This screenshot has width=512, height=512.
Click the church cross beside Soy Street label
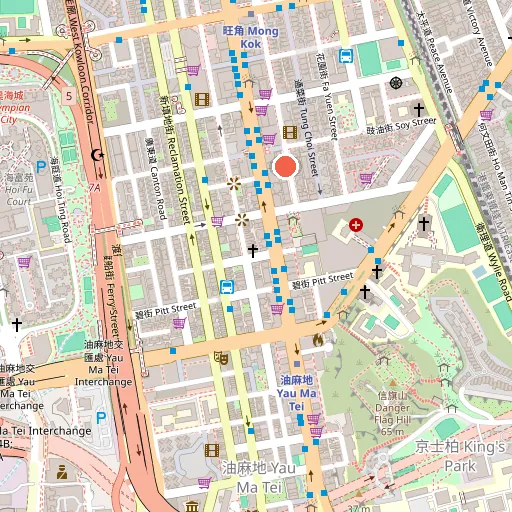coord(419,110)
